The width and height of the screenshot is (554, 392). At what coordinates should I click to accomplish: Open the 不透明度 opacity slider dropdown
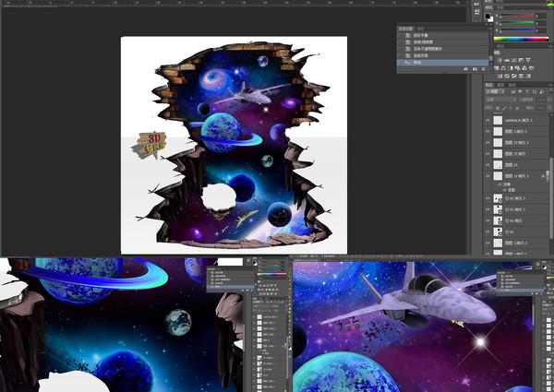pos(549,100)
